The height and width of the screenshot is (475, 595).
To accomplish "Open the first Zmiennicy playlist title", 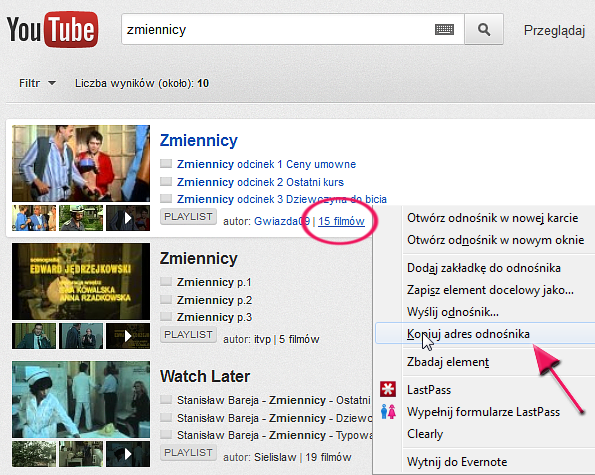I will tap(199, 140).
